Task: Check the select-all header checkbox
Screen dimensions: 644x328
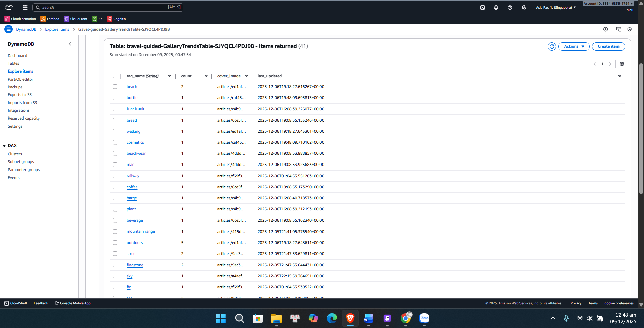Action: click(115, 76)
